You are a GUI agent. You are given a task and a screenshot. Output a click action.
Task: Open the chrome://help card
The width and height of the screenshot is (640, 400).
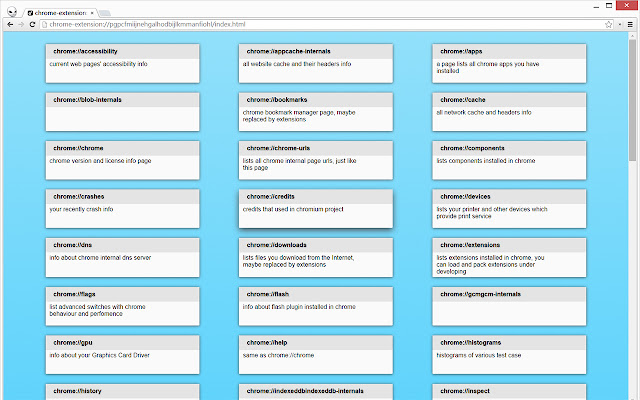click(316, 355)
